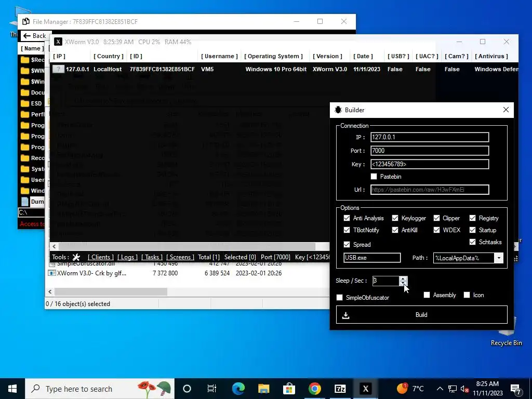Click the [ Antivirus ] column header
This screenshot has width=532, height=399.
point(491,56)
